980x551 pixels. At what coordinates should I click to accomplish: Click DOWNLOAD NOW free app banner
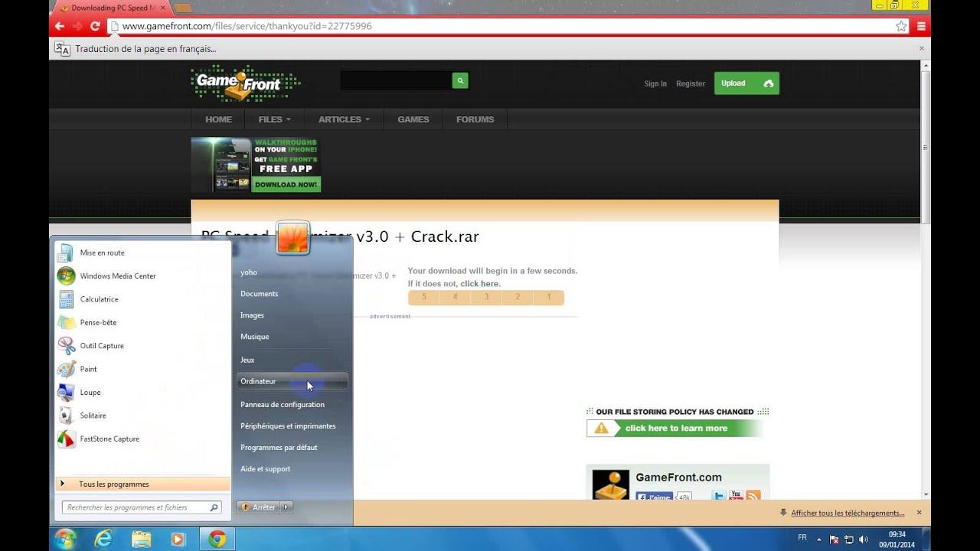tap(286, 184)
